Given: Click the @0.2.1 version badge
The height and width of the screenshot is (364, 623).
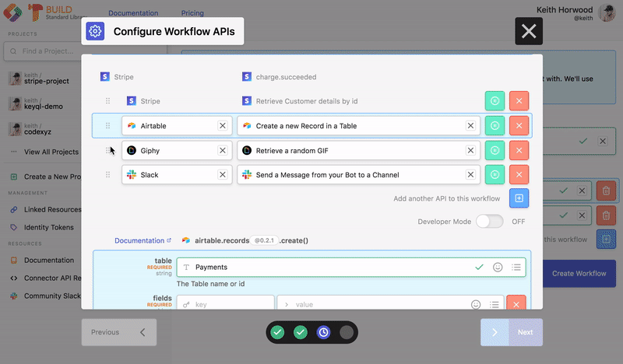Looking at the screenshot, I should [264, 240].
